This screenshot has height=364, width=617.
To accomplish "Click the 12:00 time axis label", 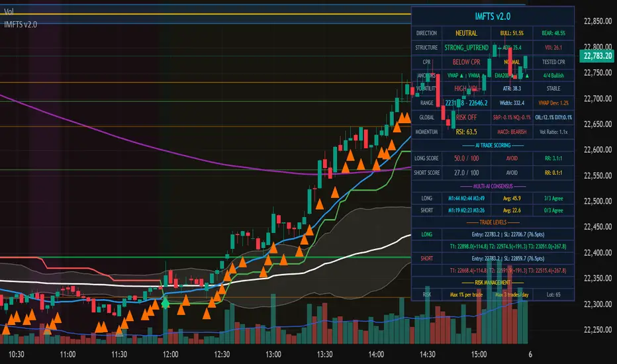I will coord(170,355).
